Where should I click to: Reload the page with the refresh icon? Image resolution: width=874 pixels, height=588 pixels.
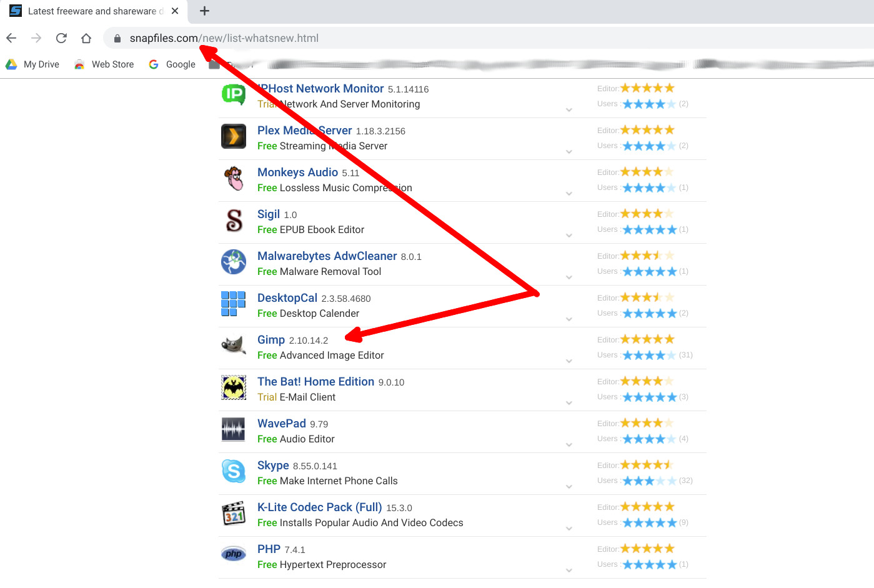coord(61,38)
